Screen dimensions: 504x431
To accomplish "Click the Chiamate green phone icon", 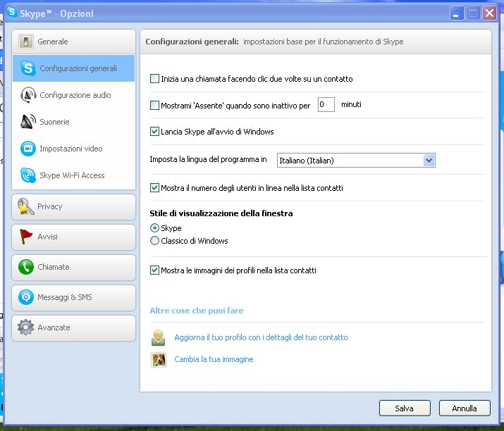I will click(x=26, y=267).
